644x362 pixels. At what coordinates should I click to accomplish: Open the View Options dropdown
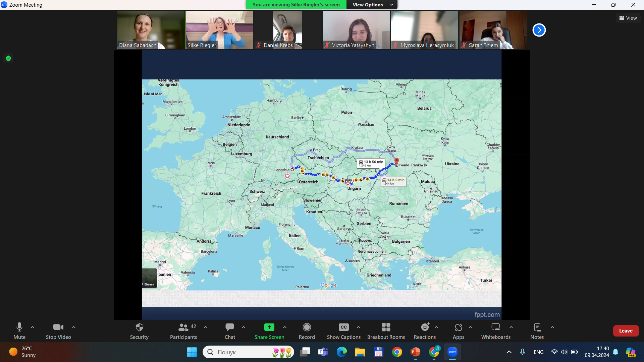click(x=372, y=5)
